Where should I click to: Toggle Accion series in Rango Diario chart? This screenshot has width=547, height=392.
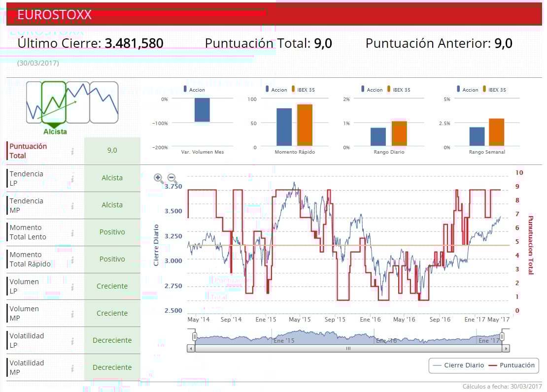click(372, 90)
